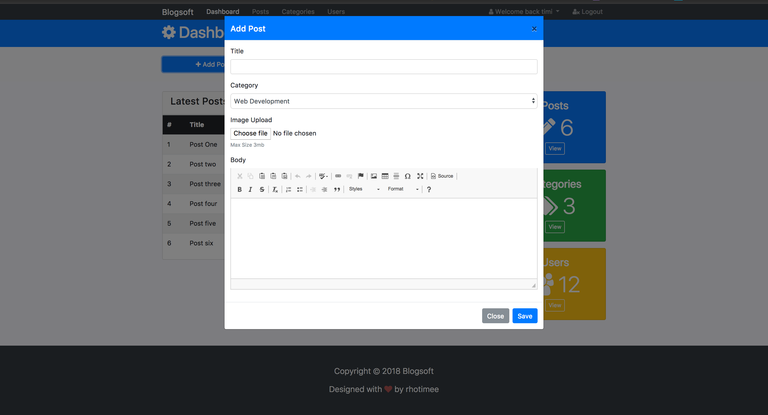Image resolution: width=768 pixels, height=415 pixels.
Task: Insert an image via editor toolbar icon
Action: 374,176
